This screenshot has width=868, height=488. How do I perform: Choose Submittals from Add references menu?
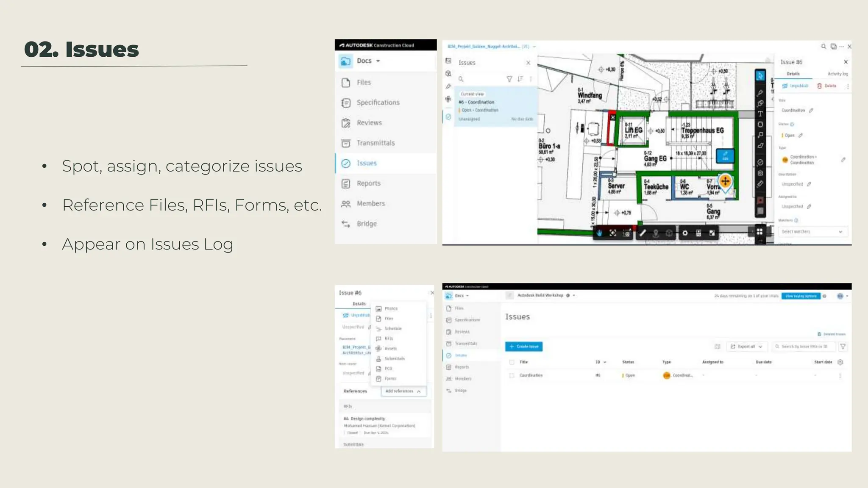(x=390, y=359)
